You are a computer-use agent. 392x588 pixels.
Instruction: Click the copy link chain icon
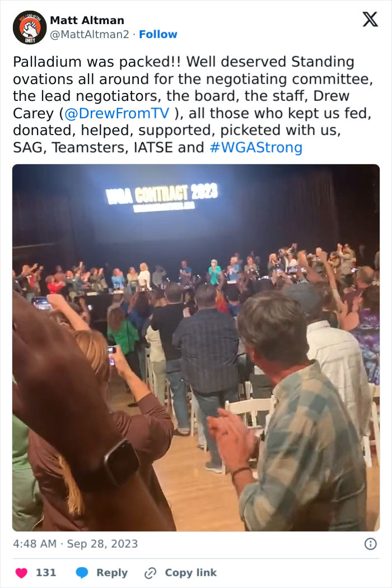(150, 573)
